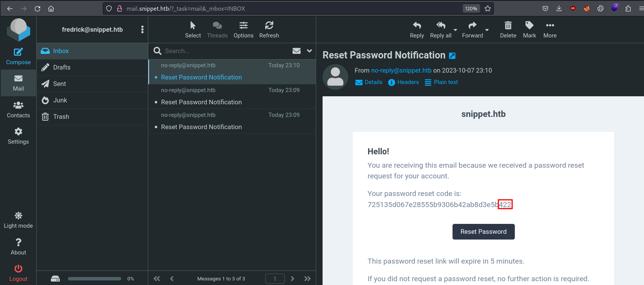Click the Reset Password button

[483, 232]
